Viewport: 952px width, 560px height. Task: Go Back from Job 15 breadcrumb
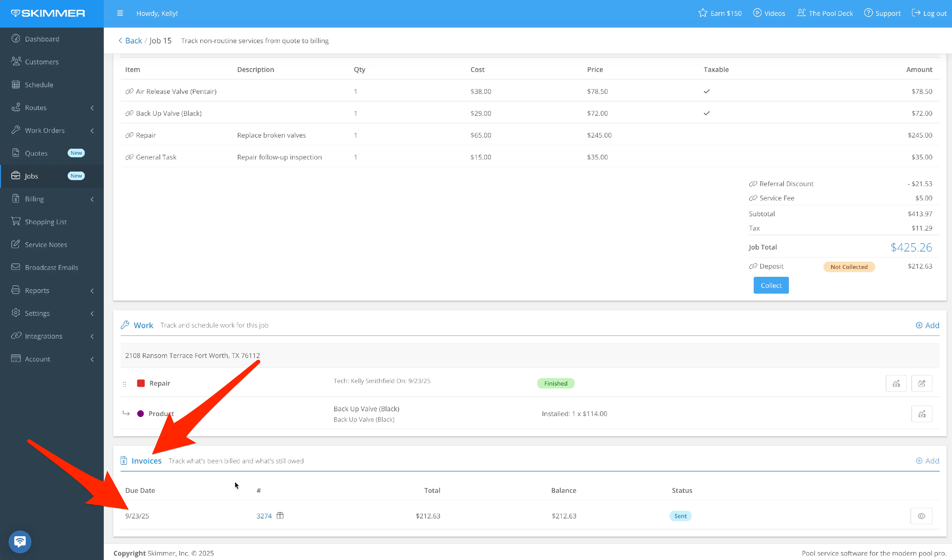click(130, 40)
